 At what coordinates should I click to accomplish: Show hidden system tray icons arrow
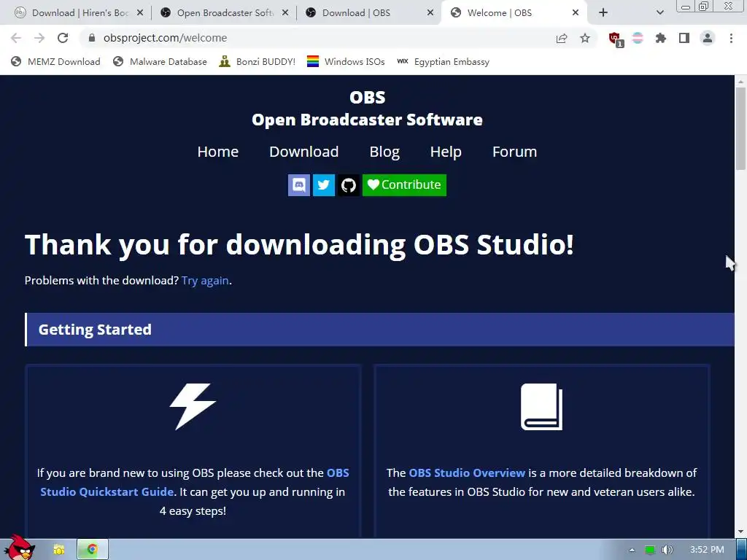pos(632,550)
